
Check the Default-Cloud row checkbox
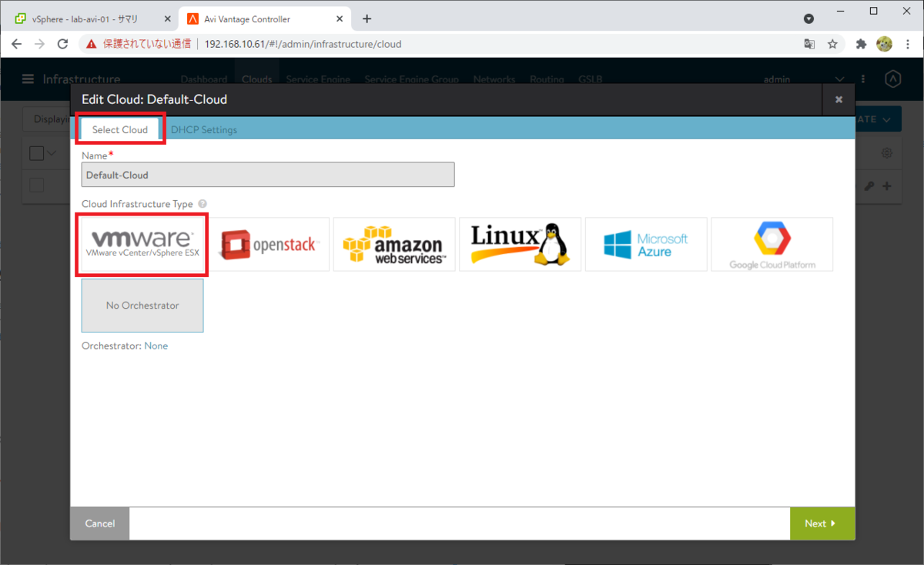pos(37,186)
